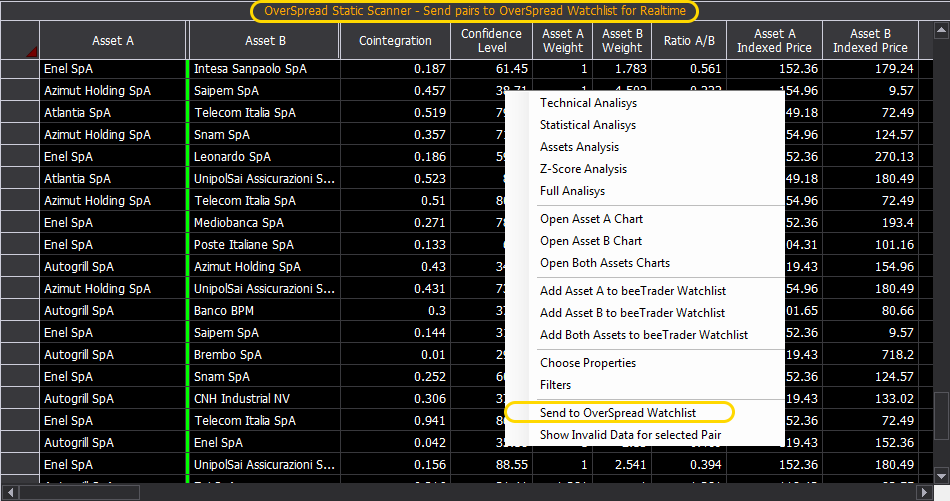The image size is (950, 501).
Task: Add Both Assets to beeTrader Watchlist
Action: click(643, 335)
